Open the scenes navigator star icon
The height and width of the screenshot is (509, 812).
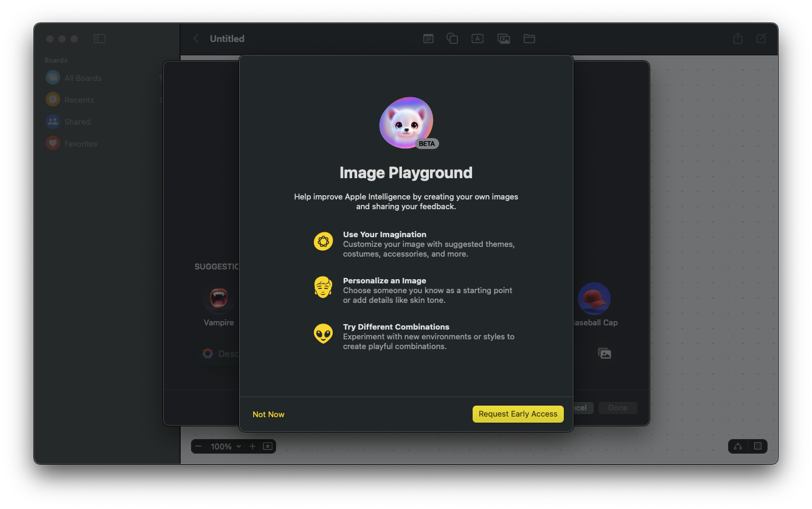(268, 446)
